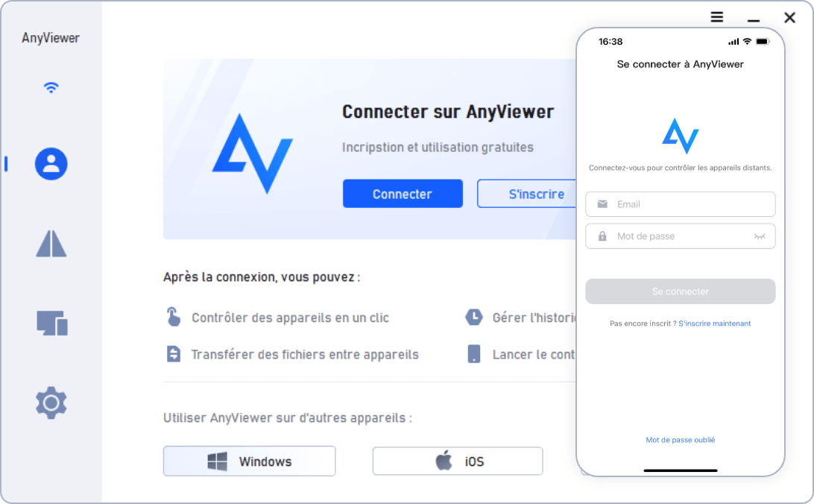Focus the Email input field

pyautogui.click(x=680, y=204)
